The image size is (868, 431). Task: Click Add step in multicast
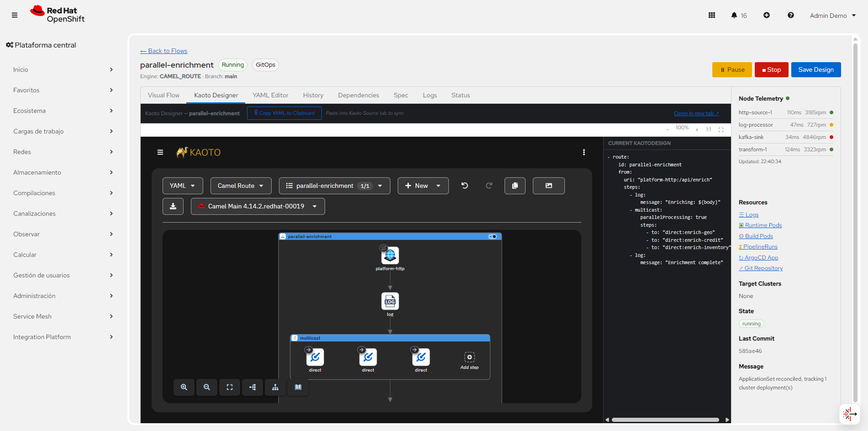click(x=469, y=360)
